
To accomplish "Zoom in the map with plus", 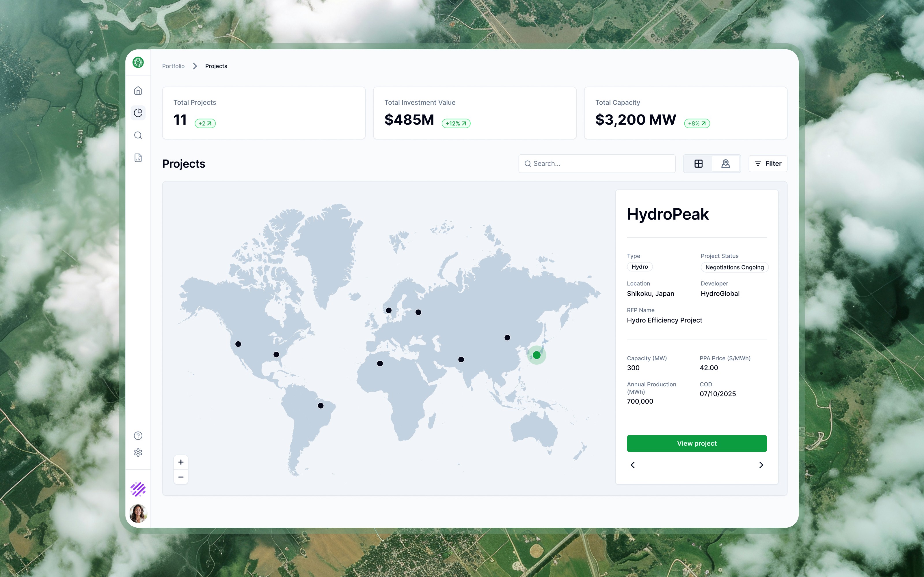I will pyautogui.click(x=181, y=462).
